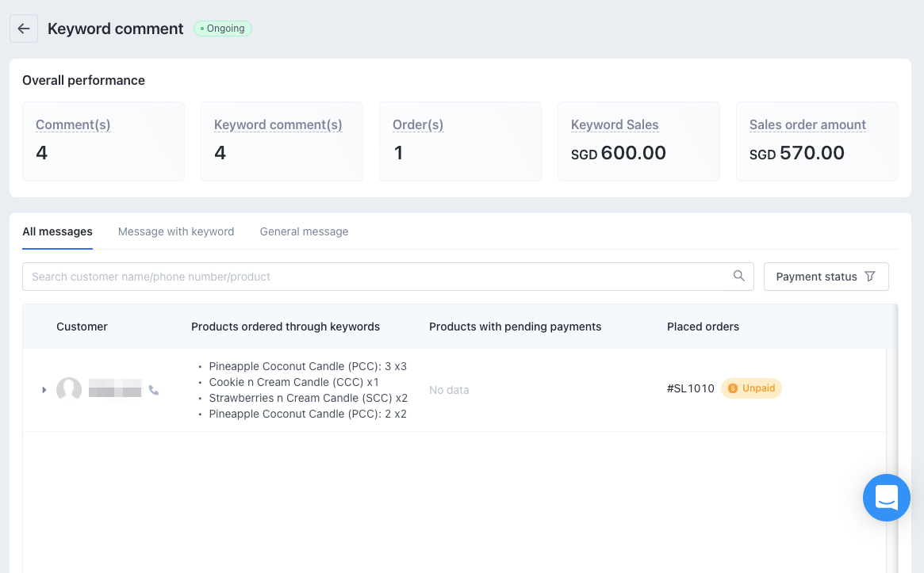924x573 pixels.
Task: Click the Ongoing status badge
Action: coord(223,29)
